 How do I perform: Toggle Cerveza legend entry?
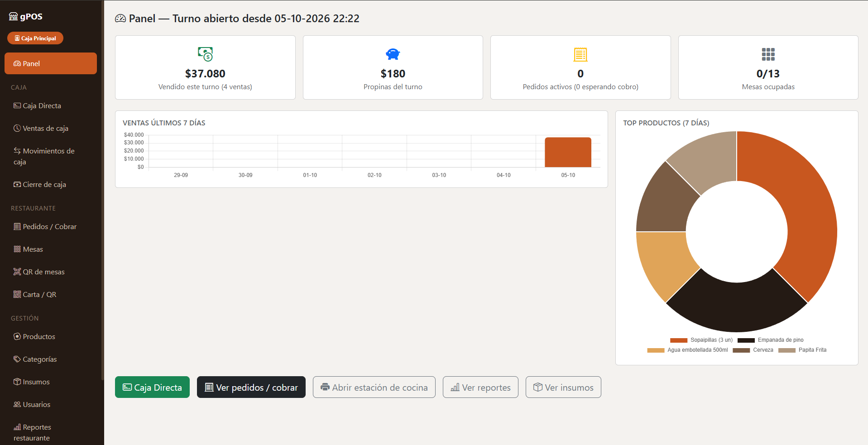[x=753, y=350]
